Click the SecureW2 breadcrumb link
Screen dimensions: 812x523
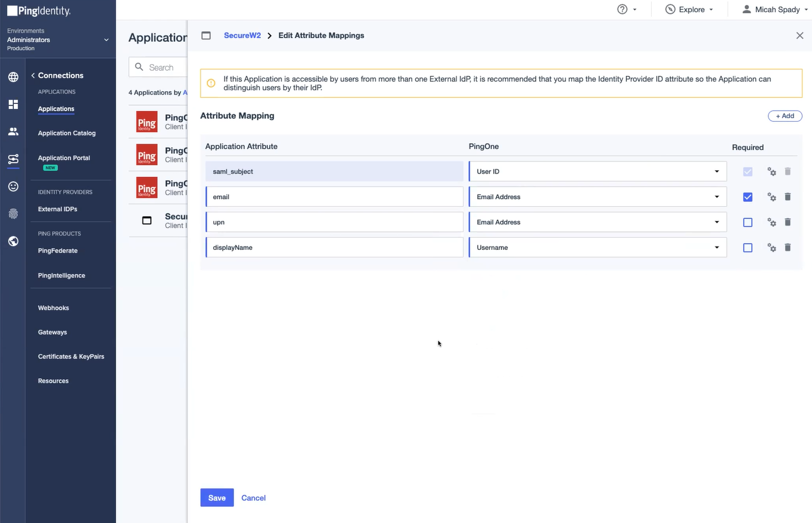pyautogui.click(x=242, y=35)
